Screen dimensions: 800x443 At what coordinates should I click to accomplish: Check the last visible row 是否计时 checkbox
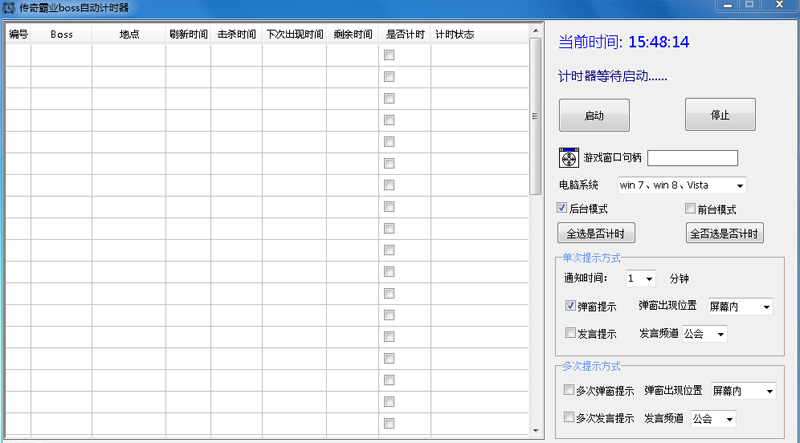(x=389, y=423)
